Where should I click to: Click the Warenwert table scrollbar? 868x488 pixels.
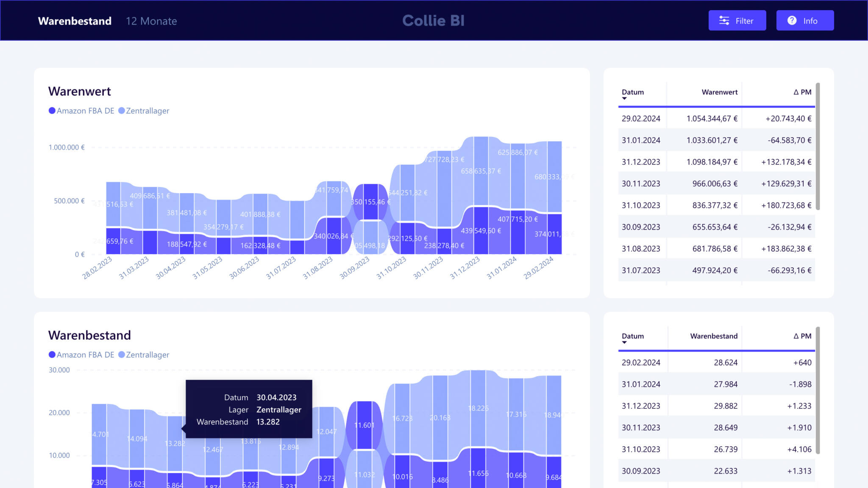point(818,146)
